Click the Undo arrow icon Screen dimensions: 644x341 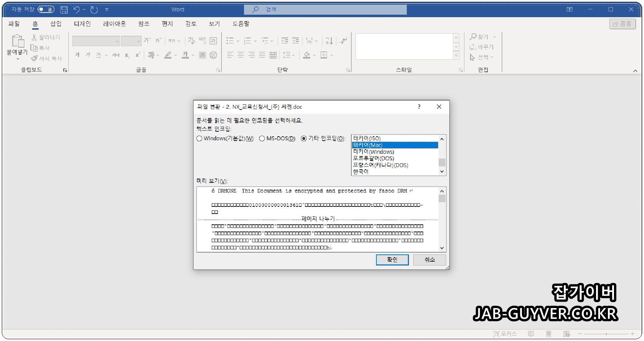pyautogui.click(x=77, y=10)
